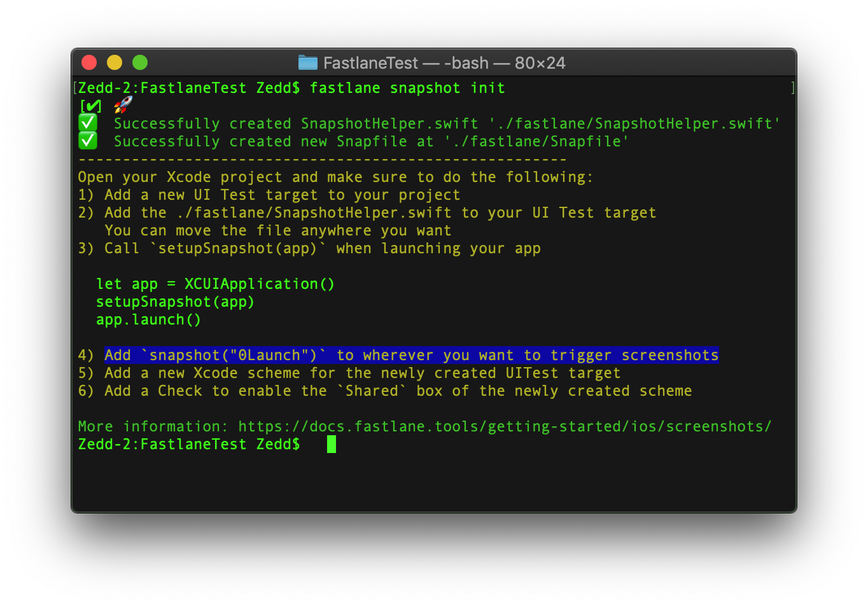Viewport: 868px width, 607px height.
Task: Click the path './fastlane/Snapfile'
Action: click(x=536, y=141)
